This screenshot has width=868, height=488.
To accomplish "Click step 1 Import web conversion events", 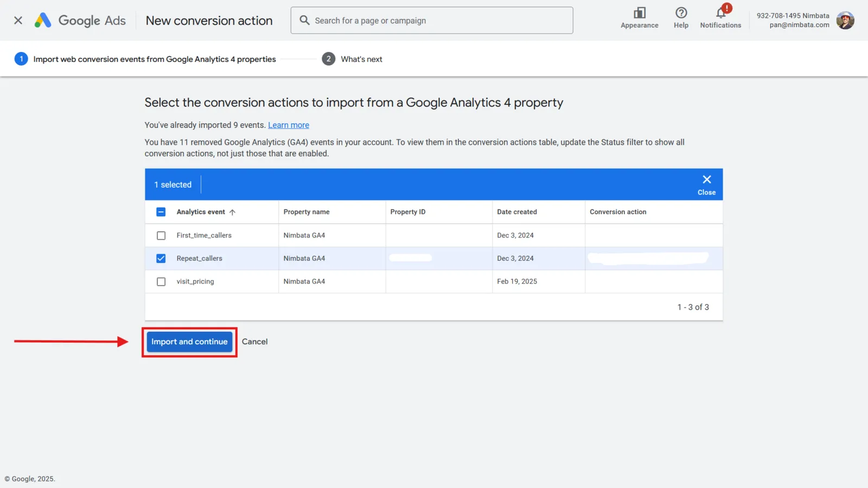I will coord(145,59).
